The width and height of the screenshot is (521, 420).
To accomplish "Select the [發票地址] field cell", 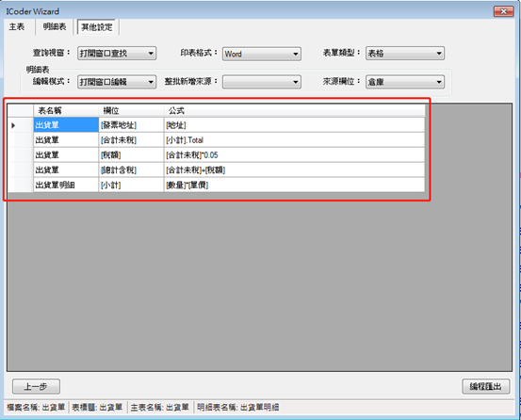I will coord(132,125).
